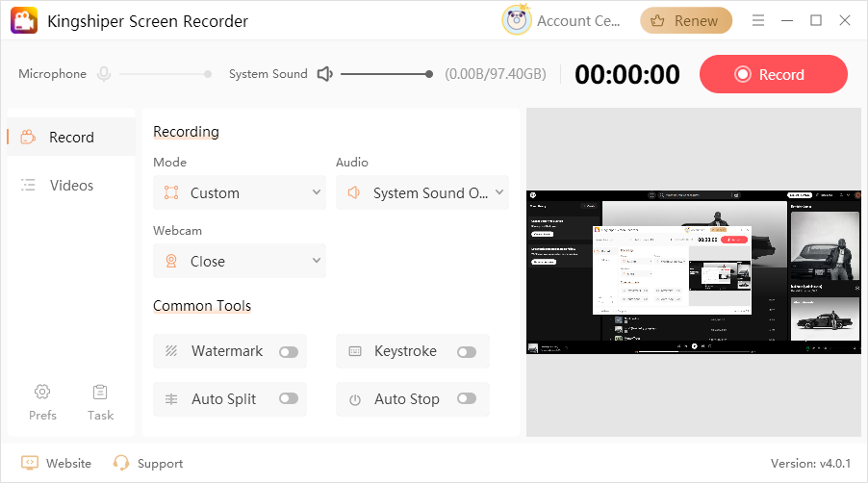Adjust the Microphone volume slider

point(165,73)
